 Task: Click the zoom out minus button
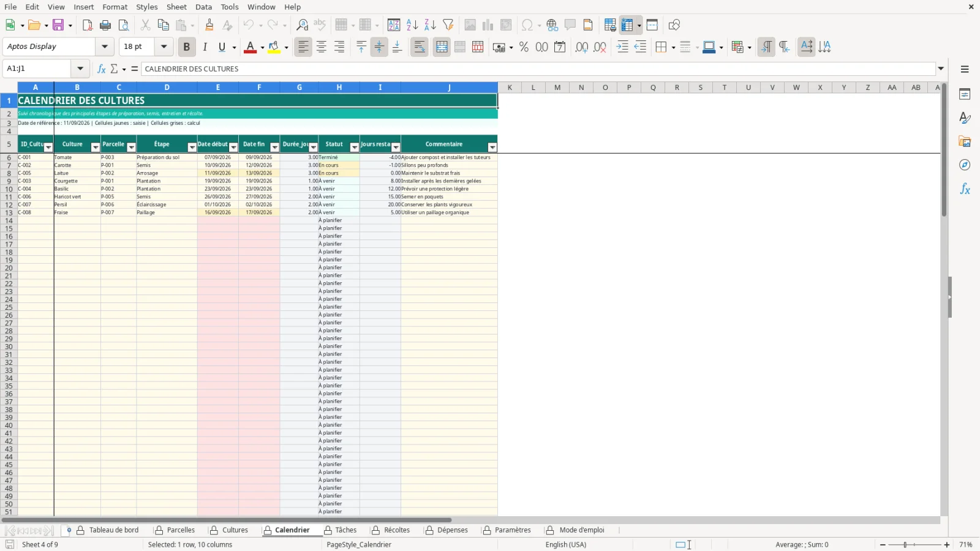click(883, 545)
